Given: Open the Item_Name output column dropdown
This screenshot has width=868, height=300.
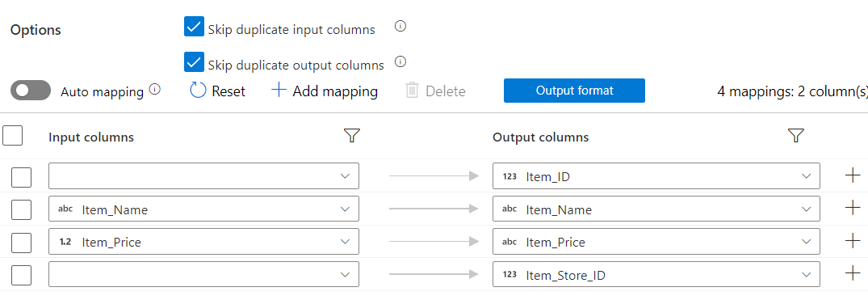Looking at the screenshot, I should click(656, 209).
